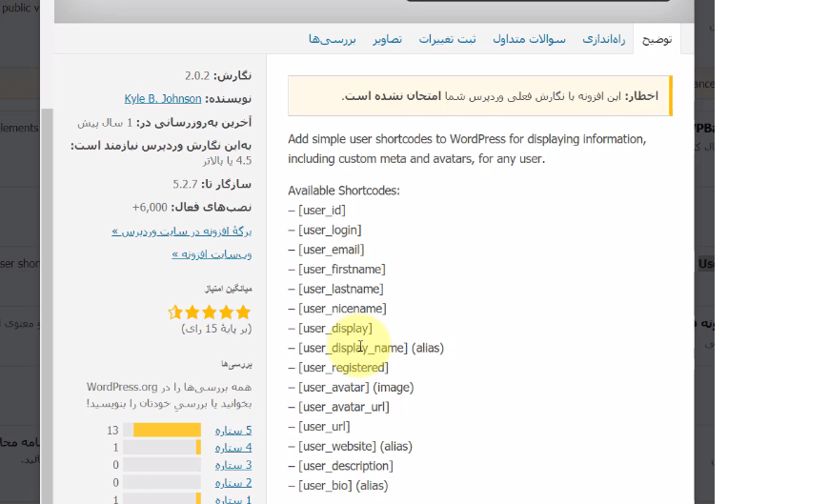829x504 pixels.
Task: Click the sidebar vertical scrollbar
Action: pos(48,305)
